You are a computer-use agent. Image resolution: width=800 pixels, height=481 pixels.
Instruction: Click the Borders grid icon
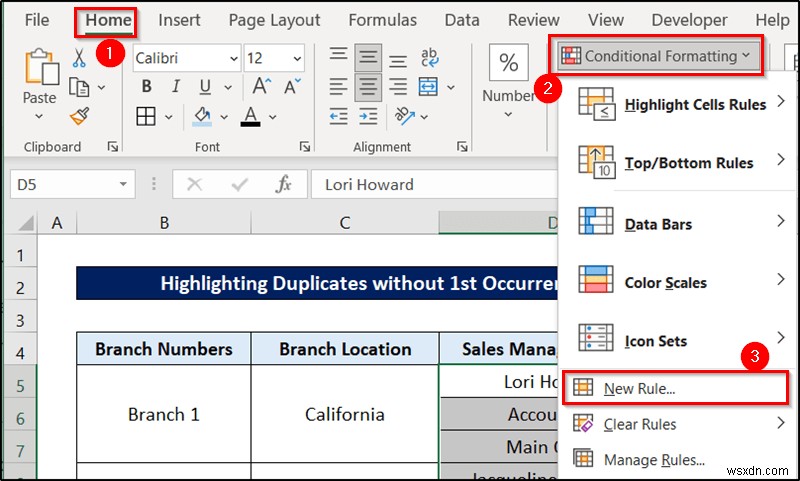coord(146,116)
